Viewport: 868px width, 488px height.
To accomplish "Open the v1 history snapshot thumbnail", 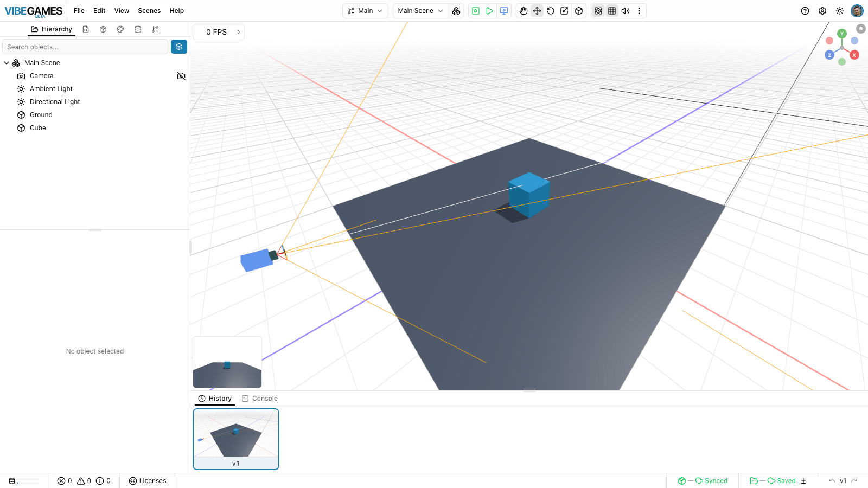I will [236, 439].
